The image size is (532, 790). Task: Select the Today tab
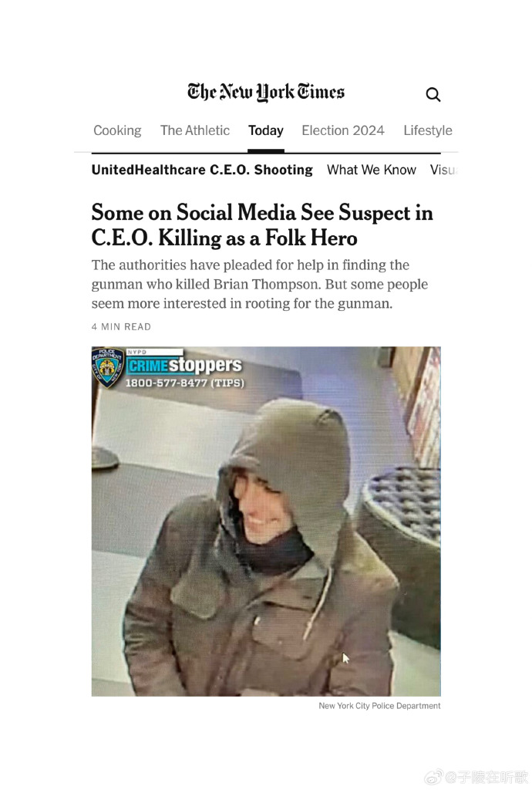(x=266, y=130)
